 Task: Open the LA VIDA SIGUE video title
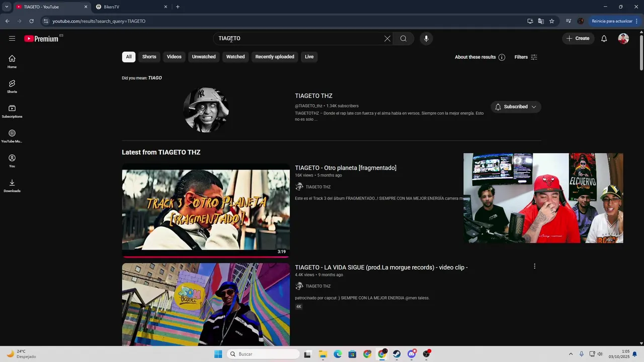(x=381, y=267)
